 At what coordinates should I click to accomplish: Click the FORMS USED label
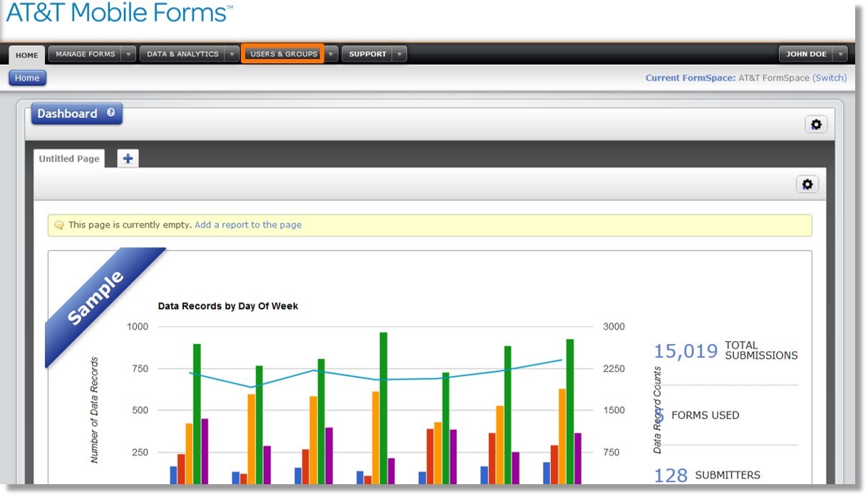(706, 415)
